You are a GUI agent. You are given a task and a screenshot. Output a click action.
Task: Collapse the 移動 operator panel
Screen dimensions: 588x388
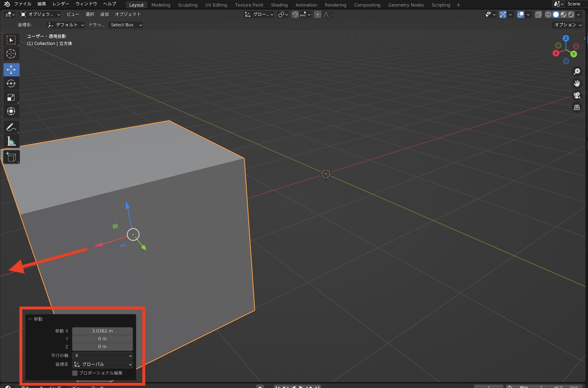point(30,319)
